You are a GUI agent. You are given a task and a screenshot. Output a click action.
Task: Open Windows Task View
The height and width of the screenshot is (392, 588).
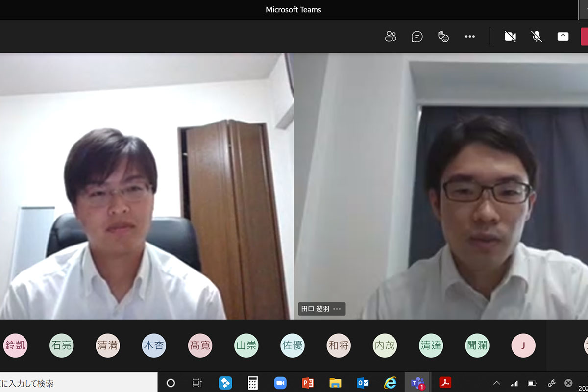[x=197, y=383]
